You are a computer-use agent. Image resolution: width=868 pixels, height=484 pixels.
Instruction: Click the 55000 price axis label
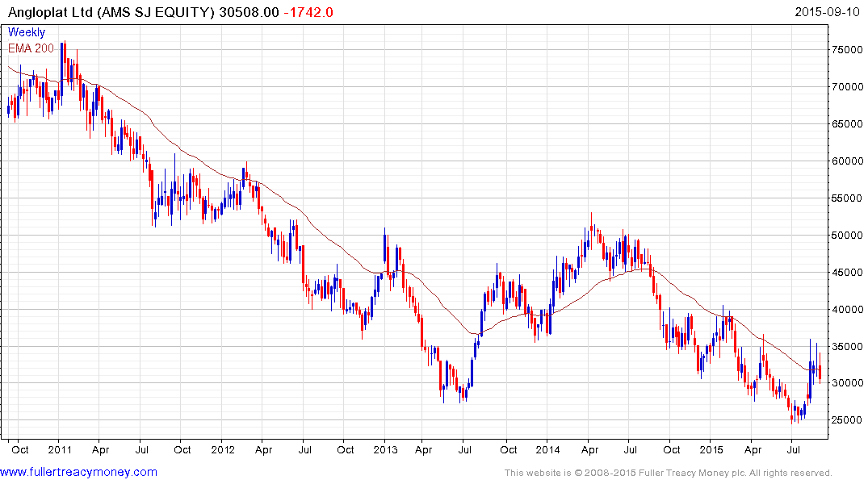pos(847,198)
